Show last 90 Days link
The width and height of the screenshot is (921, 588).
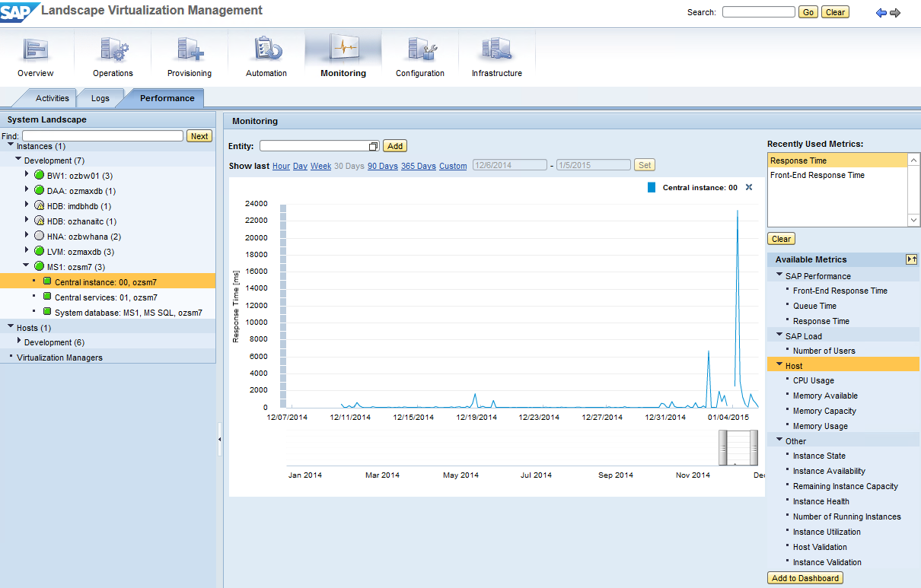382,166
